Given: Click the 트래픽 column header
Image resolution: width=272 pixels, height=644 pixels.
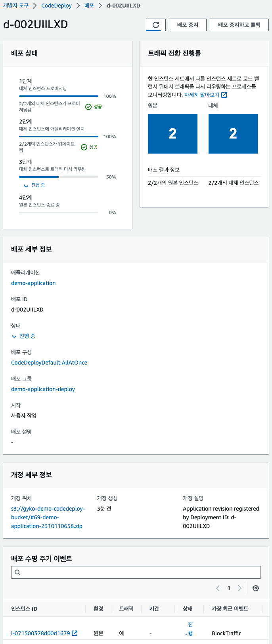Looking at the screenshot, I should pyautogui.click(x=126, y=609).
